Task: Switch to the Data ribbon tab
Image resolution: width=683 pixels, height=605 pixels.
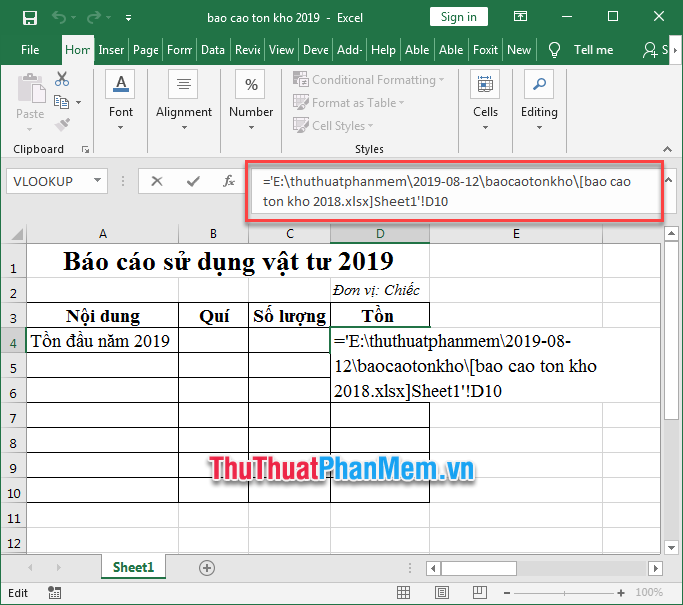Action: pyautogui.click(x=212, y=50)
